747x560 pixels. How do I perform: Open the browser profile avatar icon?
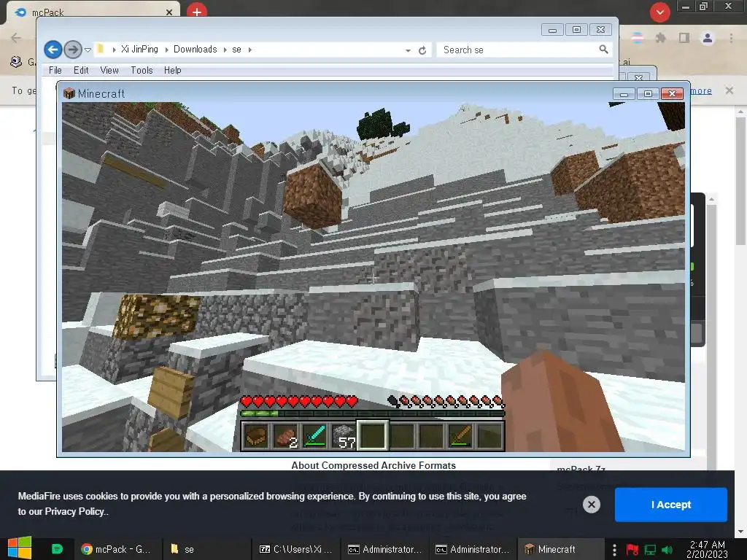pyautogui.click(x=708, y=38)
